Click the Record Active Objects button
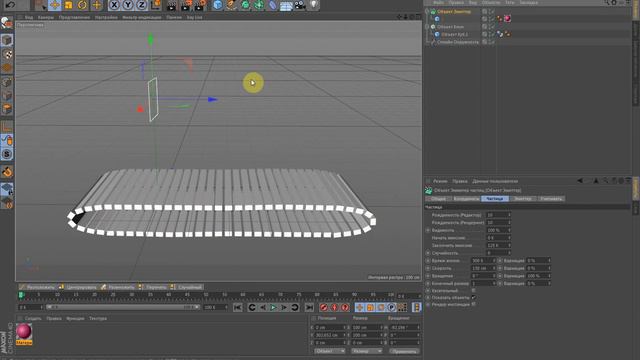Image resolution: width=640 pixels, height=360 pixels. [x=324, y=307]
